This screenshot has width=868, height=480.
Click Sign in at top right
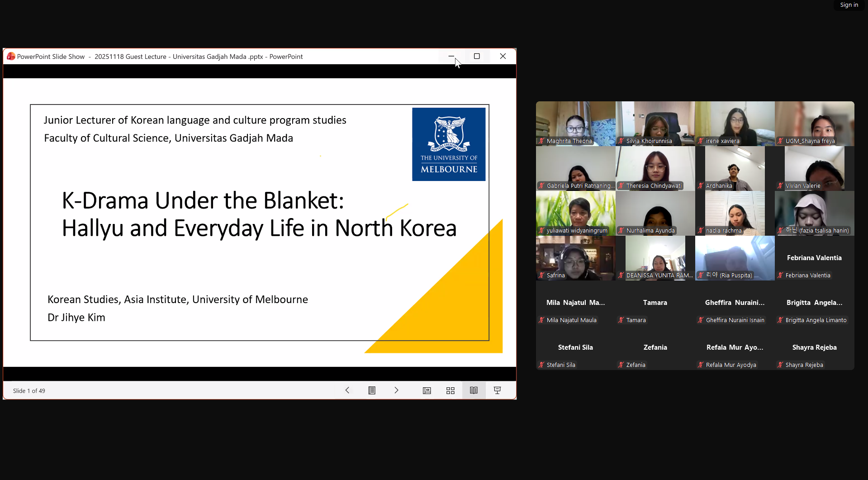849,5
